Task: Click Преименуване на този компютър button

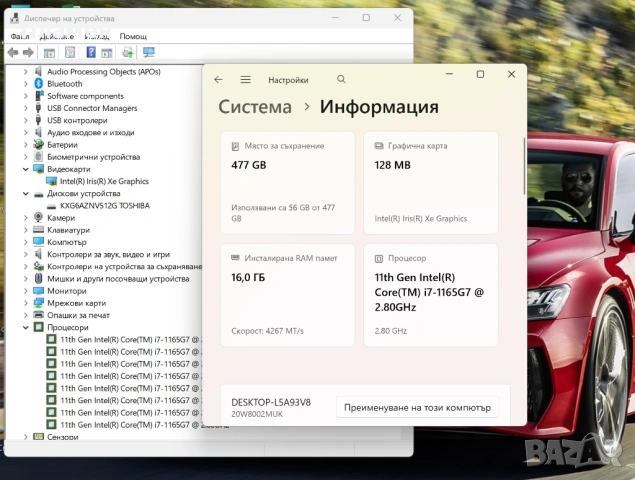Action: (417, 407)
